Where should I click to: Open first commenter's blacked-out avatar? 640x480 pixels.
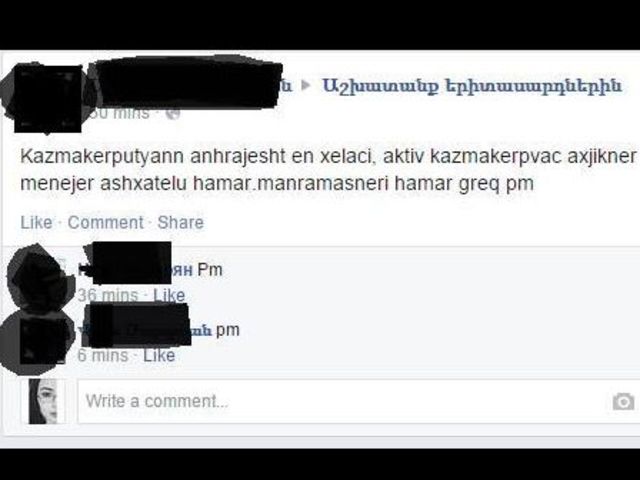click(x=40, y=278)
